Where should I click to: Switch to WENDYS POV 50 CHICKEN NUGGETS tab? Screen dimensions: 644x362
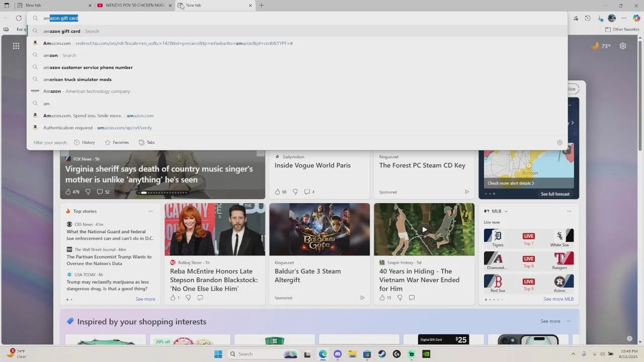point(135,6)
